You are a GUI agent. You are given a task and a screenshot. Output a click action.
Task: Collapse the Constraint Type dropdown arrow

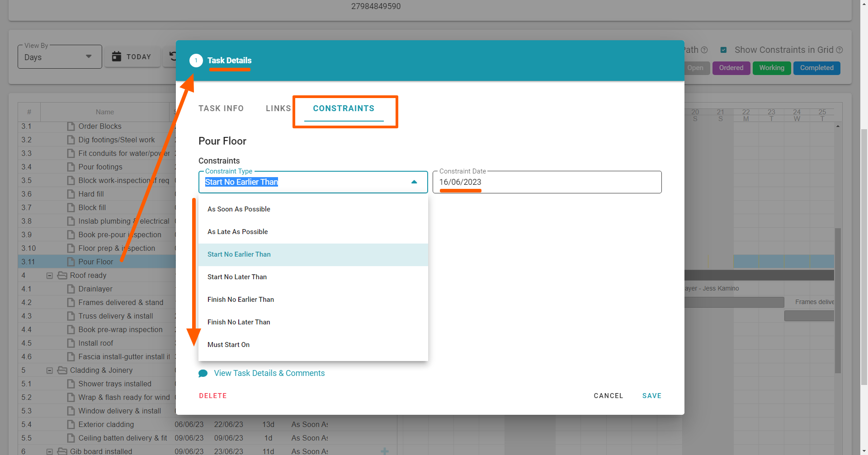(x=414, y=182)
